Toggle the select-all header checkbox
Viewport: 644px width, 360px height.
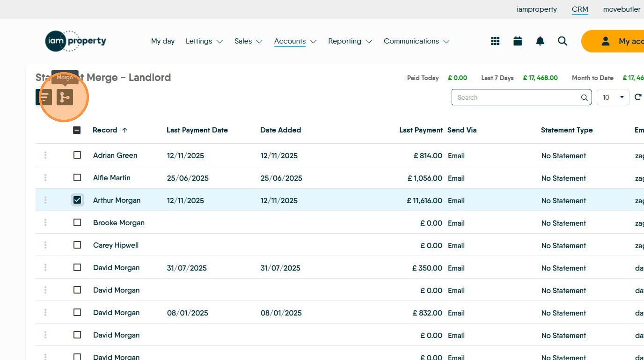77,130
